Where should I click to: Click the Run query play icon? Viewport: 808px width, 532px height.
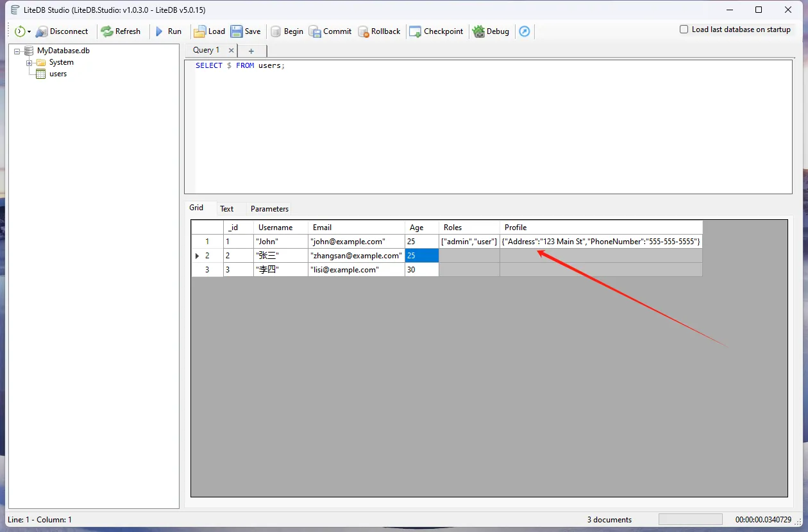pos(160,31)
